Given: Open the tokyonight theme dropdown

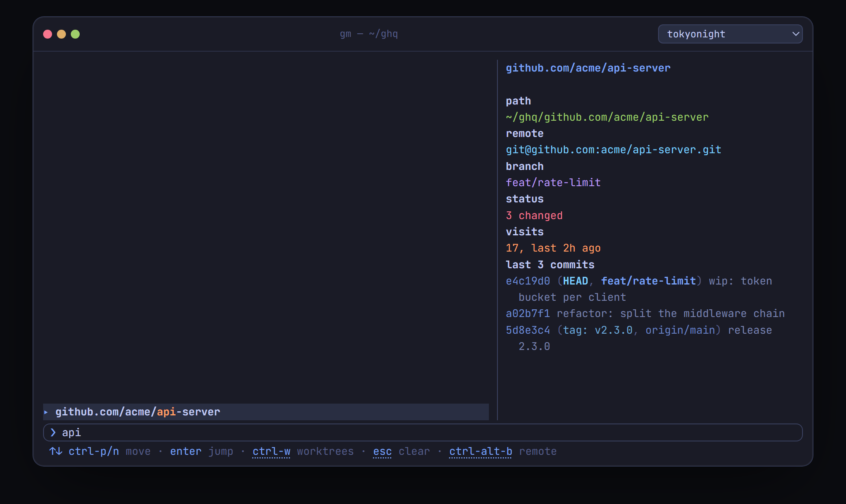Looking at the screenshot, I should [x=730, y=34].
